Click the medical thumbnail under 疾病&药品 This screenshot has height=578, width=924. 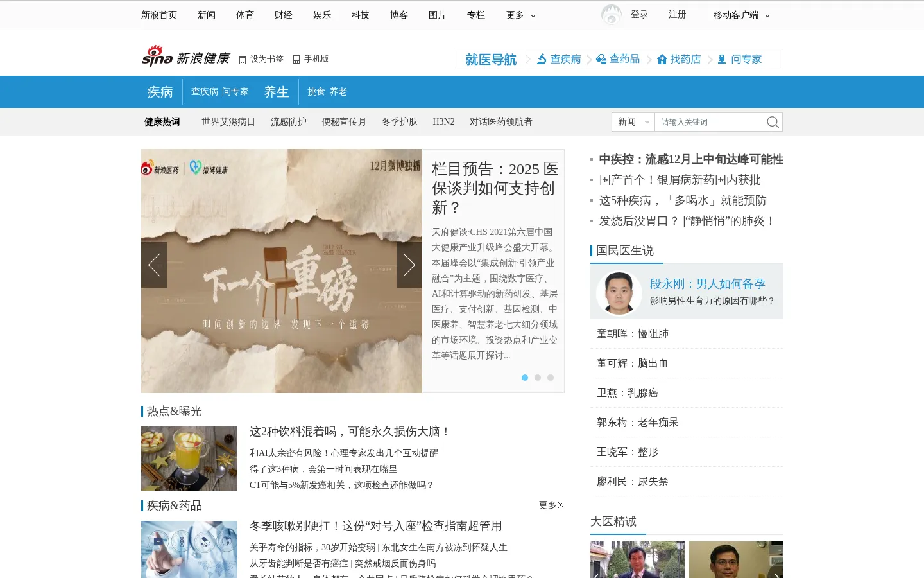click(189, 549)
